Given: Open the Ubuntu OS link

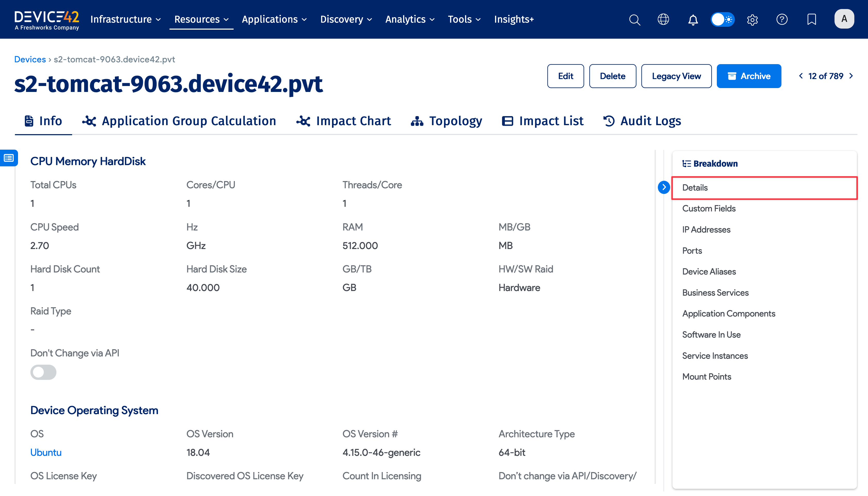Looking at the screenshot, I should coord(46,452).
